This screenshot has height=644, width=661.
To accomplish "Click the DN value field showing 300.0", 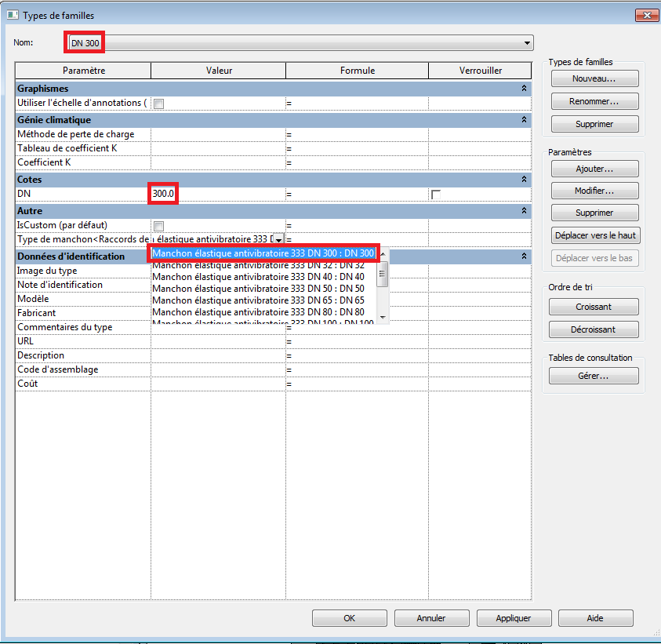I will [x=165, y=194].
